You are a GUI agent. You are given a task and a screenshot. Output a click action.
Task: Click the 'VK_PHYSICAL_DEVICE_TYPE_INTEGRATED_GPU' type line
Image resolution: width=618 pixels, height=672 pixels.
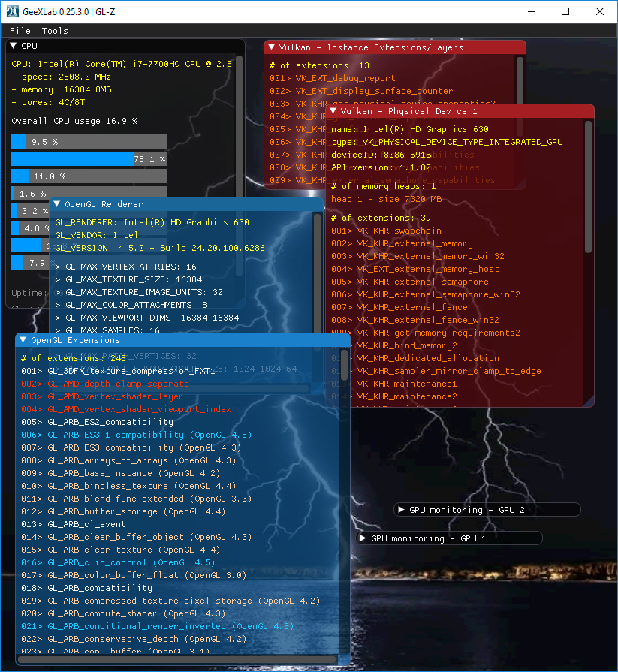pos(447,142)
